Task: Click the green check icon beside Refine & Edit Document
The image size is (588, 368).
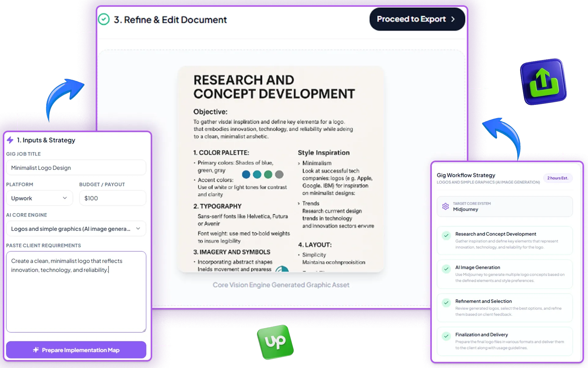Action: click(104, 19)
